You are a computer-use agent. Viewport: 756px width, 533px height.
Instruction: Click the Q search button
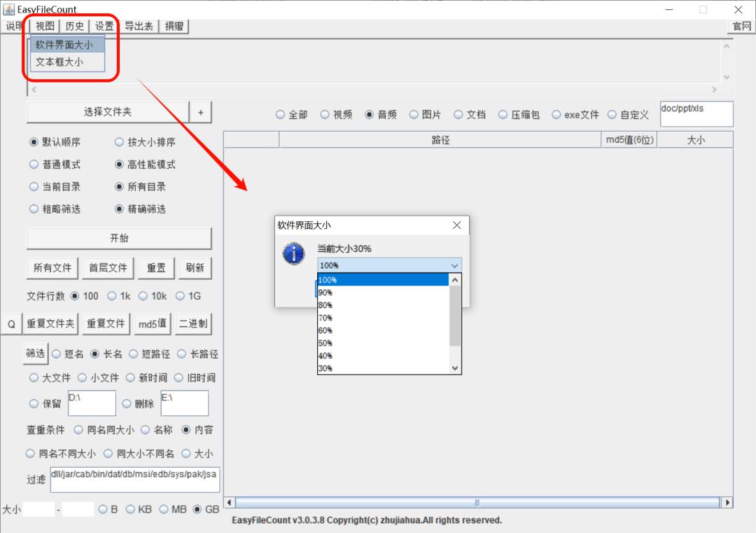pos(12,324)
